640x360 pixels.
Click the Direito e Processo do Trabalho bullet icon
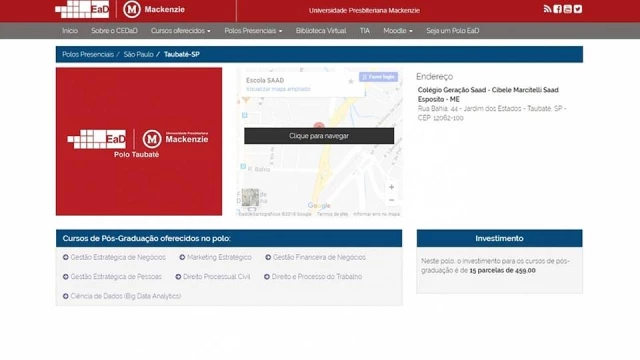click(267, 276)
